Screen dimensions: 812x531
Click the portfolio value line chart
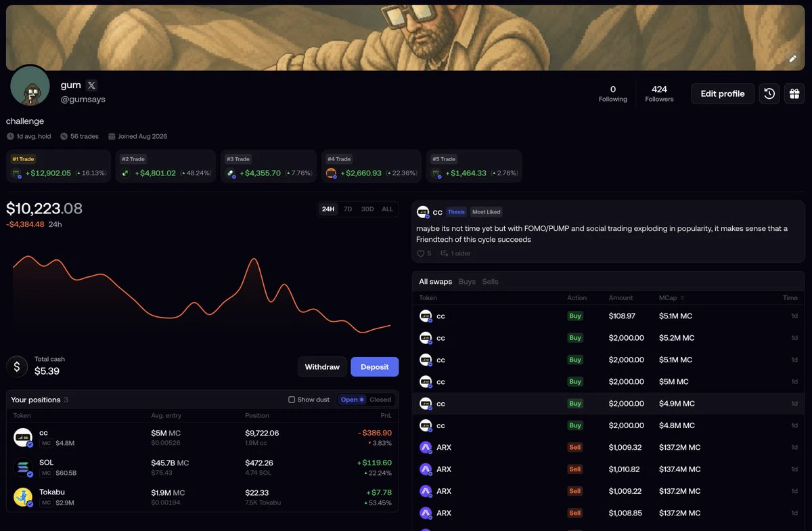[x=202, y=295]
